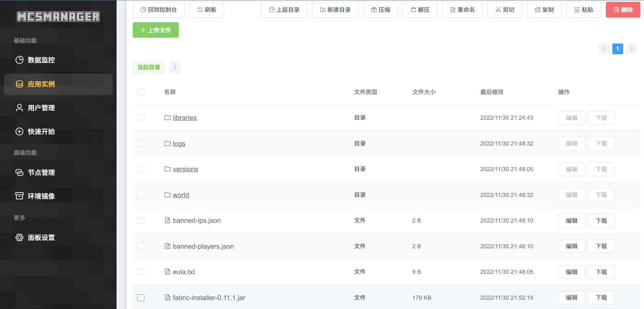Viewport: 644px width, 309px height.
Task: Click 编辑 for eula.txt
Action: pos(572,272)
